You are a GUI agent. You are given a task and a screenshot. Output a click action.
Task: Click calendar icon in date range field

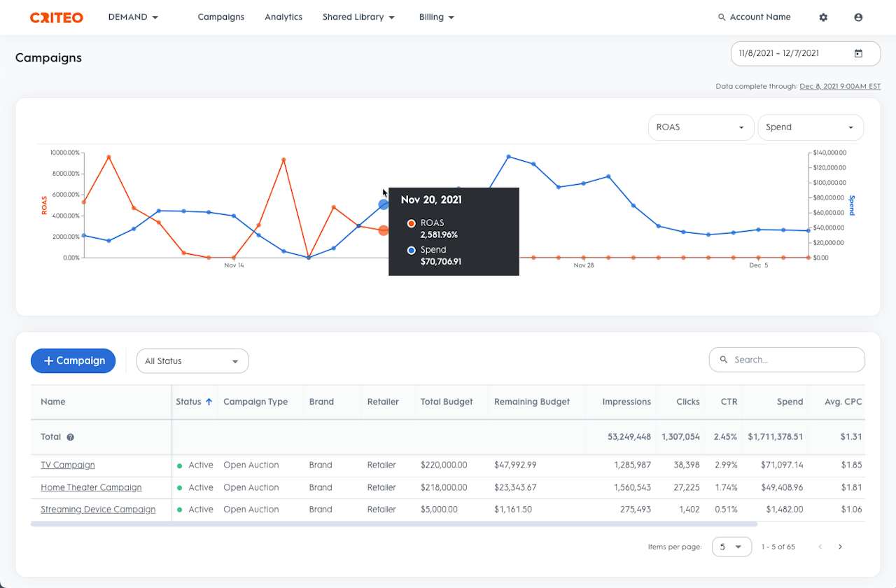click(x=858, y=53)
